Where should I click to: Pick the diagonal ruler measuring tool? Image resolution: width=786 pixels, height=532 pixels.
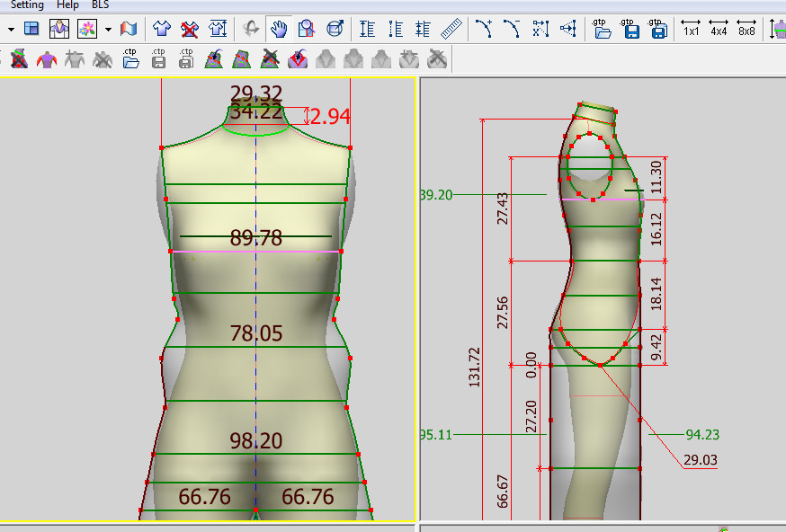451,29
